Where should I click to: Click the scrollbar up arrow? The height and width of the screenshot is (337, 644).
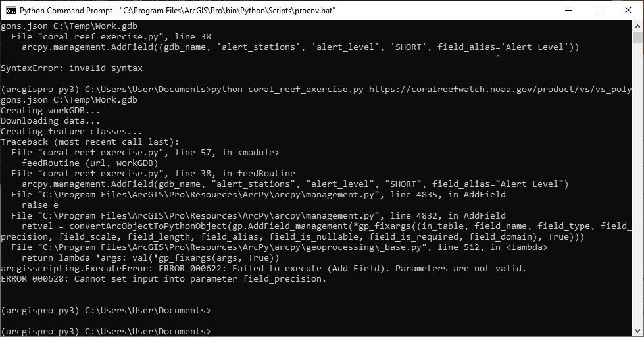click(637, 26)
